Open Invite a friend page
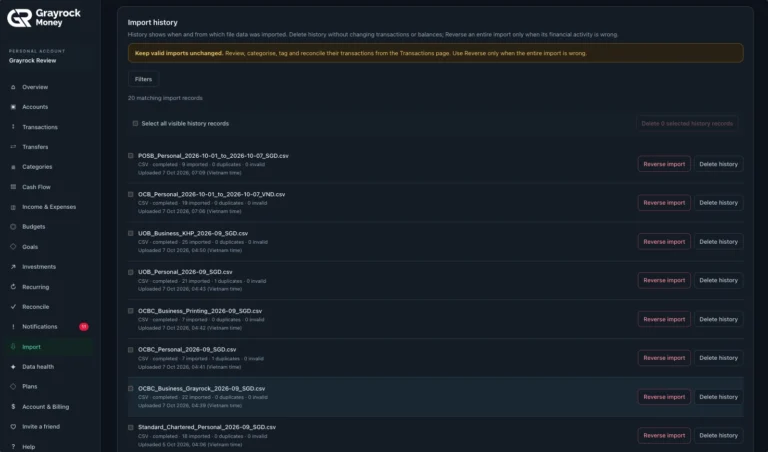This screenshot has width=768, height=452. pyautogui.click(x=41, y=427)
